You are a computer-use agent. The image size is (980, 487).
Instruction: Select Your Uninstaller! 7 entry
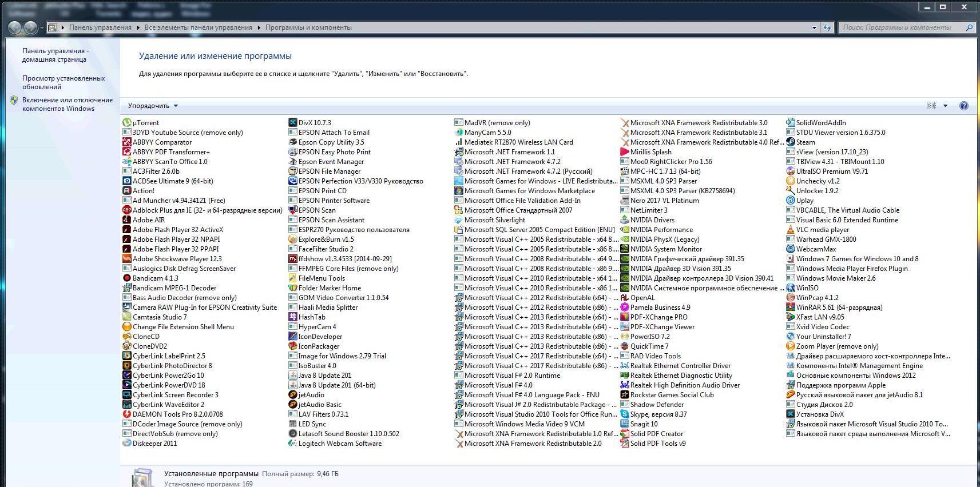[x=819, y=336]
